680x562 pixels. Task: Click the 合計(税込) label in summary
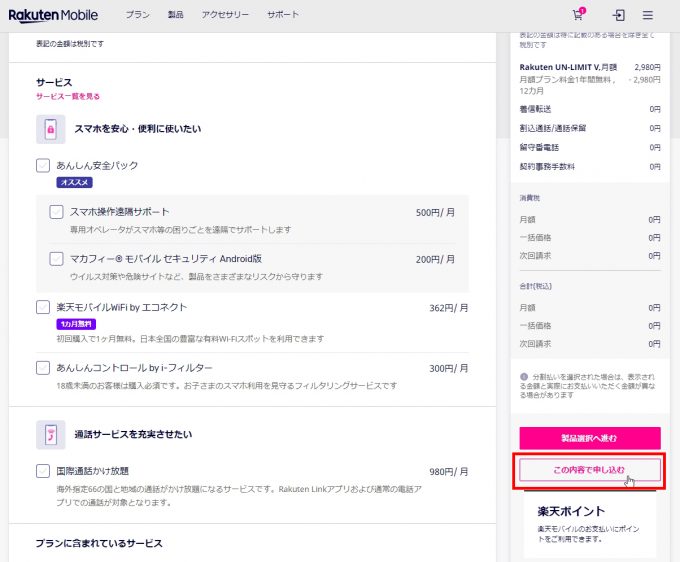[536, 286]
